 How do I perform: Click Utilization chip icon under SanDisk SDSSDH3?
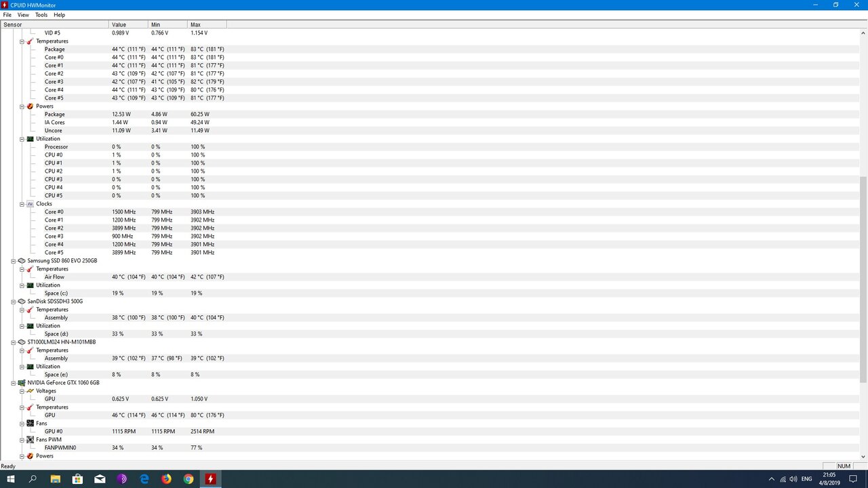tap(30, 326)
